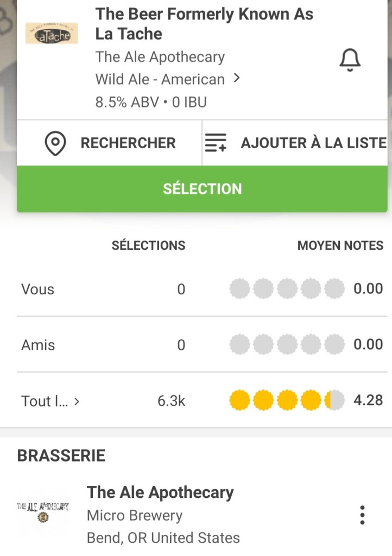Select the Vous row

(38, 289)
